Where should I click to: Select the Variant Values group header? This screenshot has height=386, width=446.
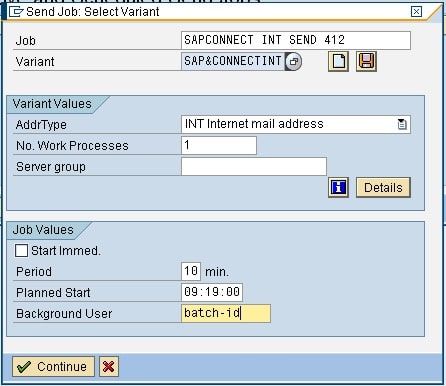(x=52, y=104)
